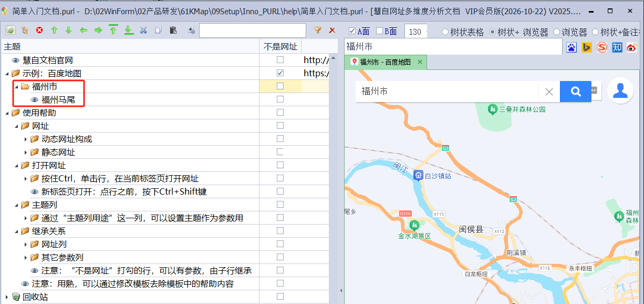The image size is (644, 304).
Task: Uncheck 不是网址 for 示例：百度地图 row
Action: click(280, 73)
